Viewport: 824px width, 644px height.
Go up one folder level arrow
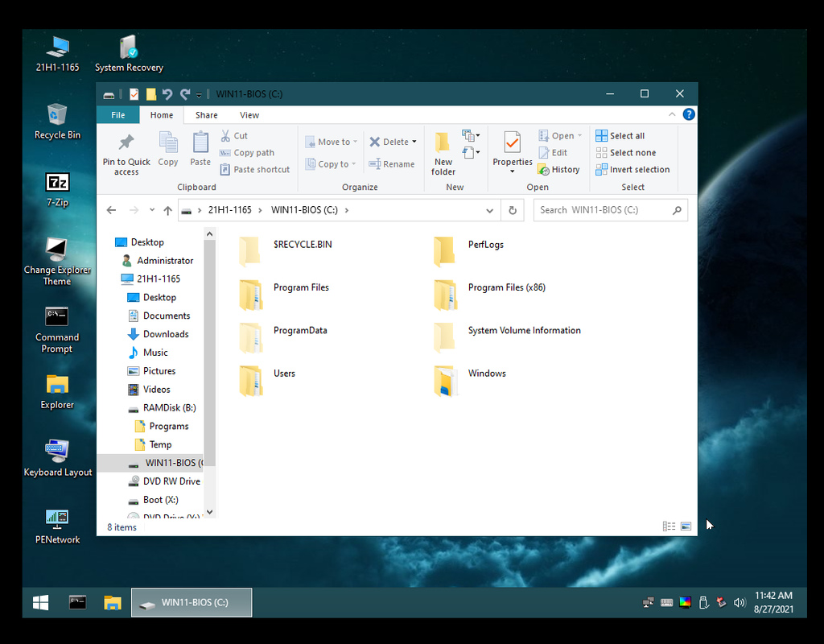click(x=167, y=210)
